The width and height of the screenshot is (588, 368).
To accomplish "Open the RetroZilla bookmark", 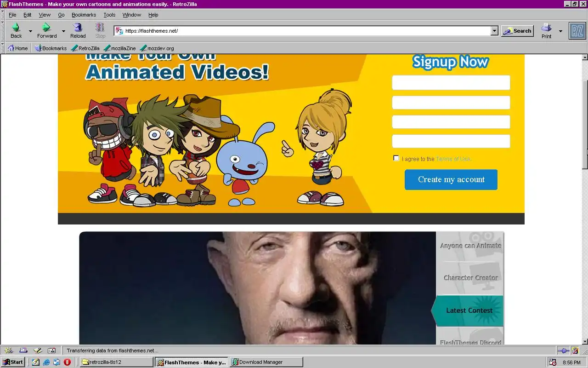I will tap(85, 48).
